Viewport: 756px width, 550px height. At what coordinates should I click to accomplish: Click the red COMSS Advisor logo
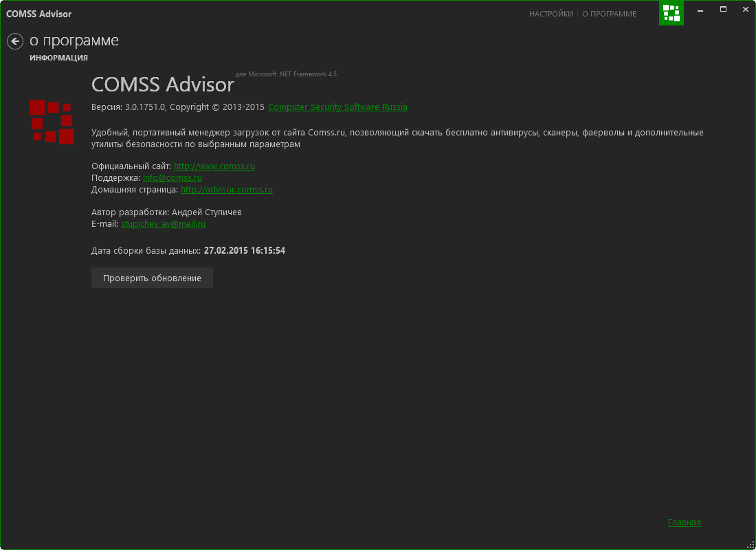[52, 122]
